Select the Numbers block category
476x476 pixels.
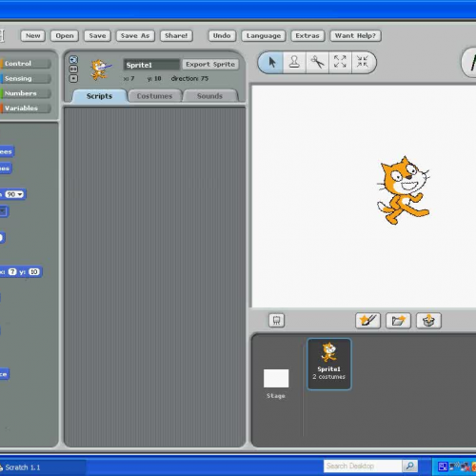pyautogui.click(x=25, y=93)
